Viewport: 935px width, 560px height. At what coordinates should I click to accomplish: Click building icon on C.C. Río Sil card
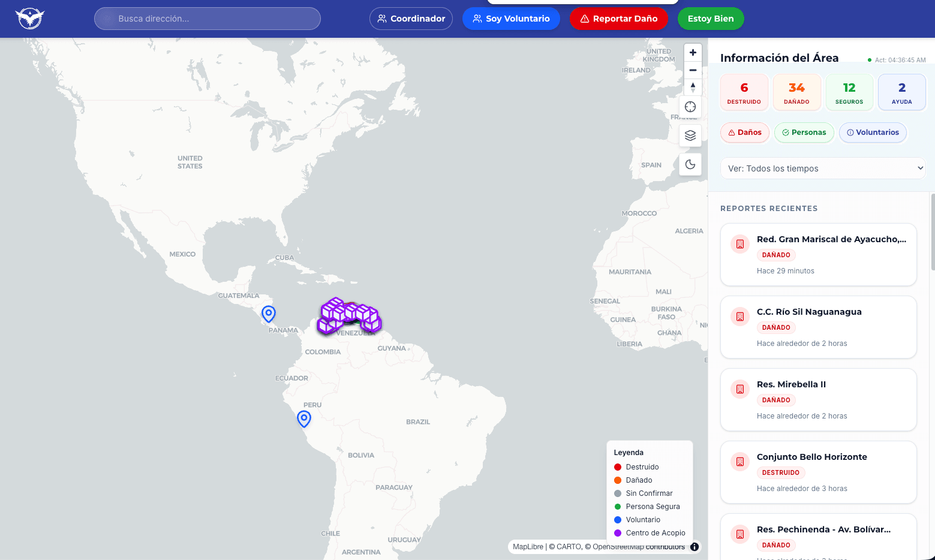click(740, 317)
